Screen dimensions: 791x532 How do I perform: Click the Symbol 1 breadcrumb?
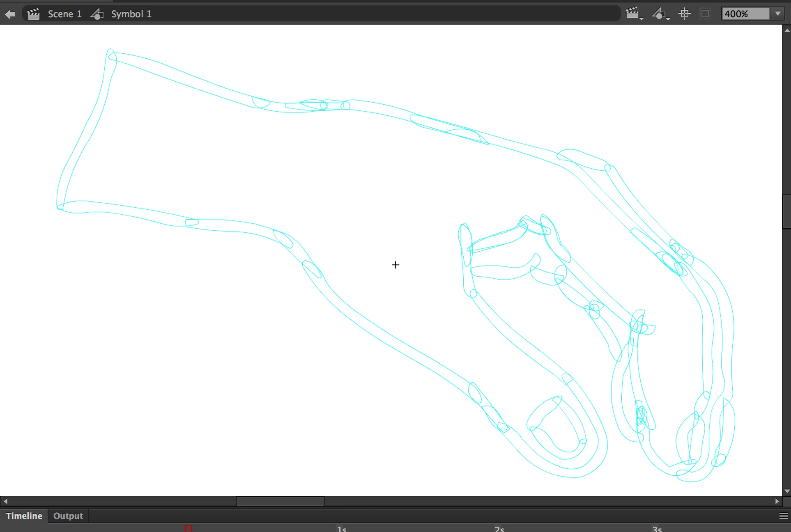pyautogui.click(x=131, y=14)
